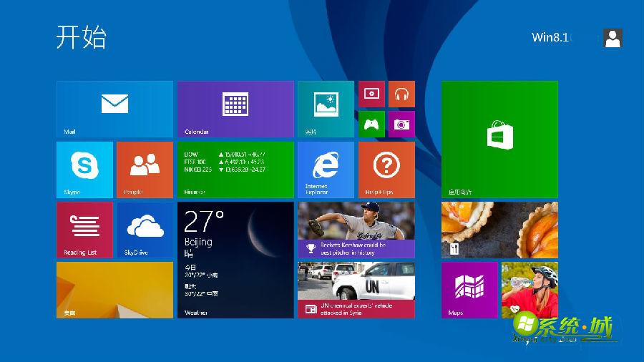Open the SkyDrive tile

click(145, 230)
